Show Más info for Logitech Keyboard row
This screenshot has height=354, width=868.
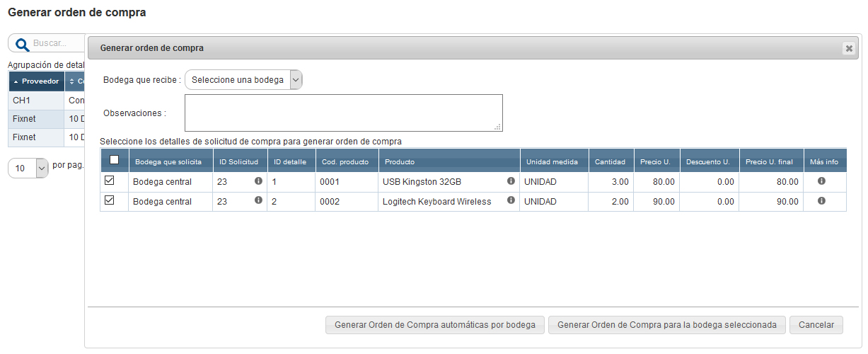[821, 201]
